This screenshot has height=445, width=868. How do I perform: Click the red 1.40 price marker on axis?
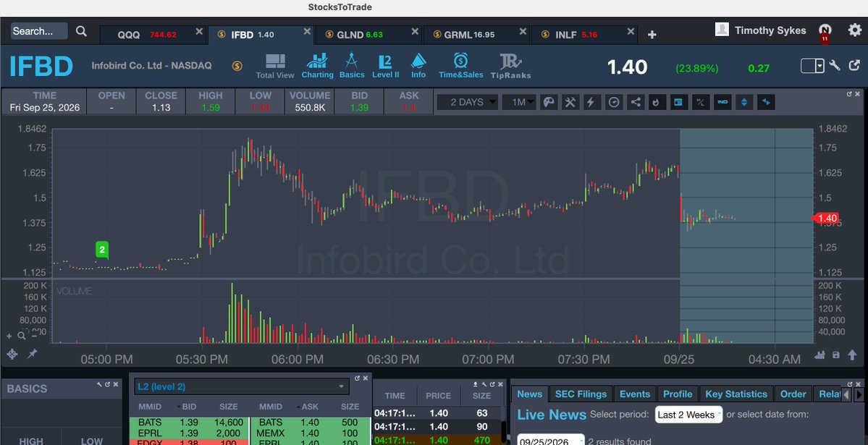[x=825, y=218]
